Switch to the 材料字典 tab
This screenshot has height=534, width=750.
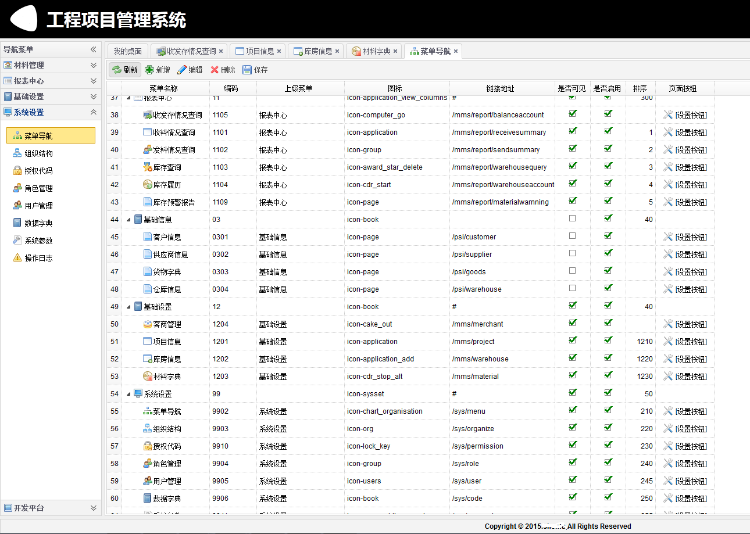click(375, 51)
